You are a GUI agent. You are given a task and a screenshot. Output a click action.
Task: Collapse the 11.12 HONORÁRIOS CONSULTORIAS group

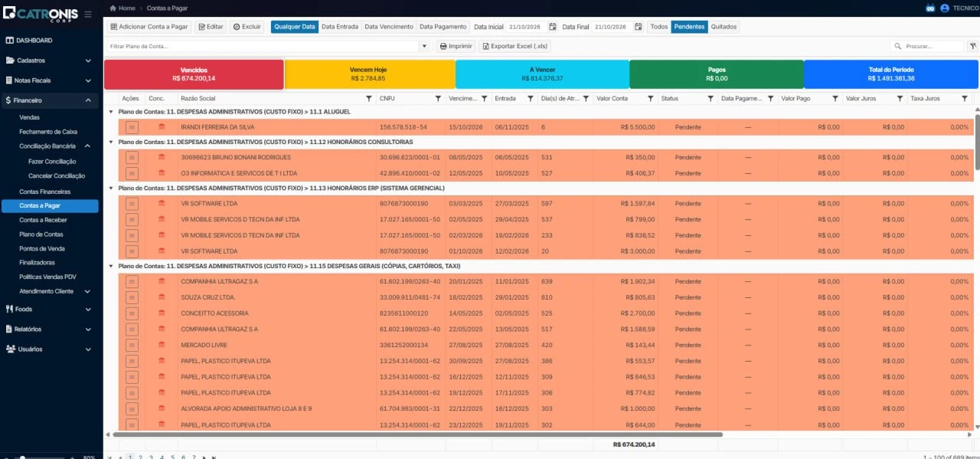point(111,142)
